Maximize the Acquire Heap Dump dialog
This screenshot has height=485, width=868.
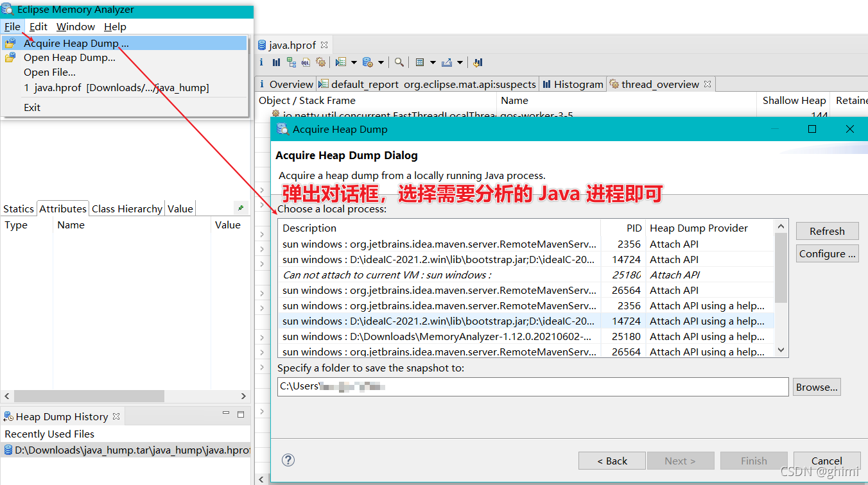[812, 129]
